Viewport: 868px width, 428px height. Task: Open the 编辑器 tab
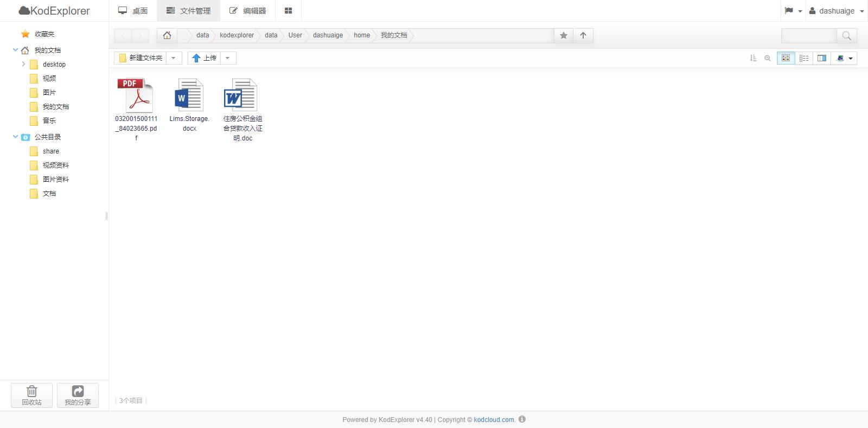point(247,11)
